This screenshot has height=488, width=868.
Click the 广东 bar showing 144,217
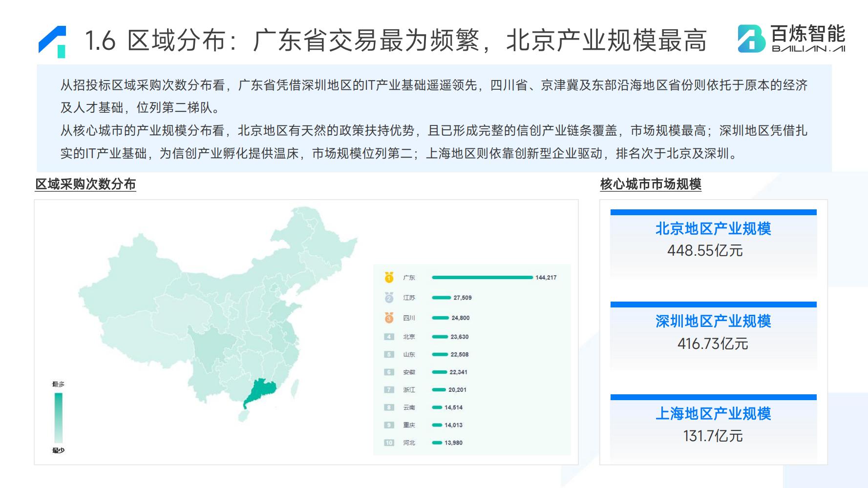(482, 277)
